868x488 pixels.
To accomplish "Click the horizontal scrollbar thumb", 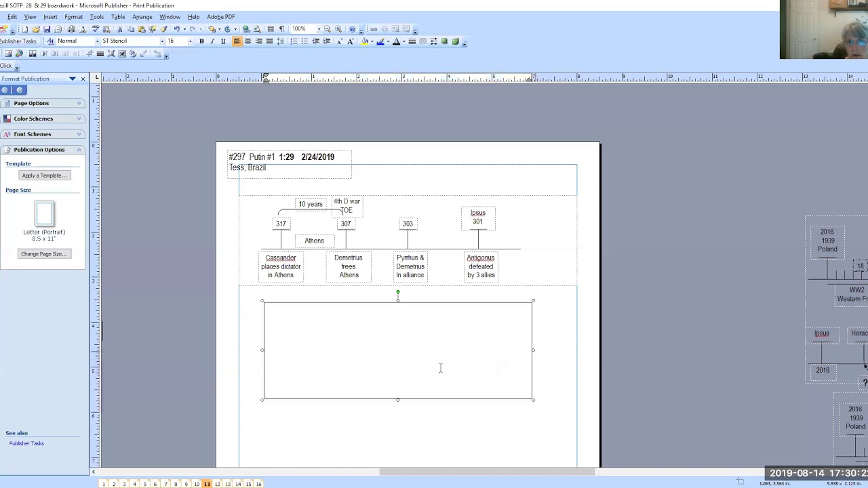I will click(487, 472).
